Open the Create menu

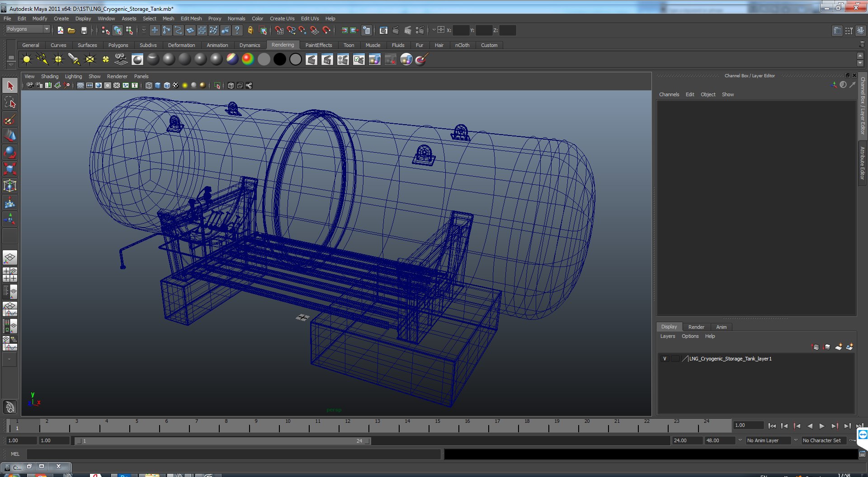61,19
